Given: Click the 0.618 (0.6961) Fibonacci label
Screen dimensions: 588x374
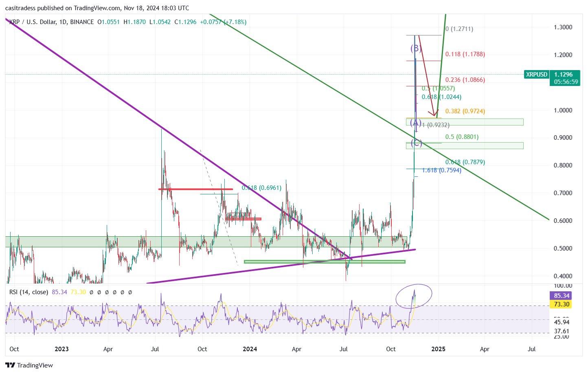Looking at the screenshot, I should (x=261, y=188).
